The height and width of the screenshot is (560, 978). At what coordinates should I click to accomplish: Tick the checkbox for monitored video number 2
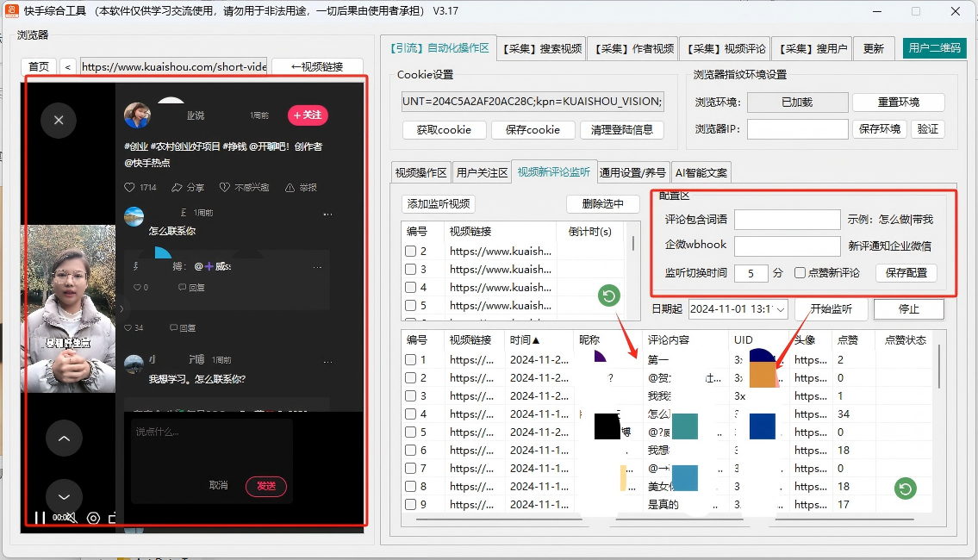click(x=410, y=252)
